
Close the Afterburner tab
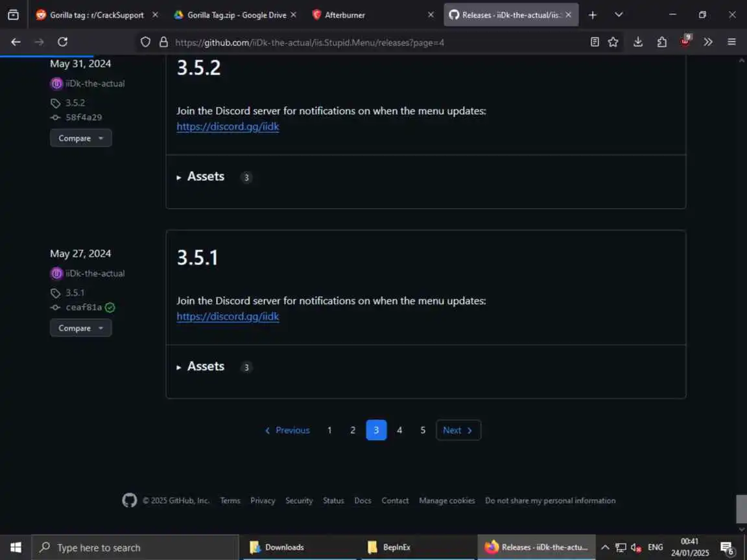pyautogui.click(x=431, y=15)
